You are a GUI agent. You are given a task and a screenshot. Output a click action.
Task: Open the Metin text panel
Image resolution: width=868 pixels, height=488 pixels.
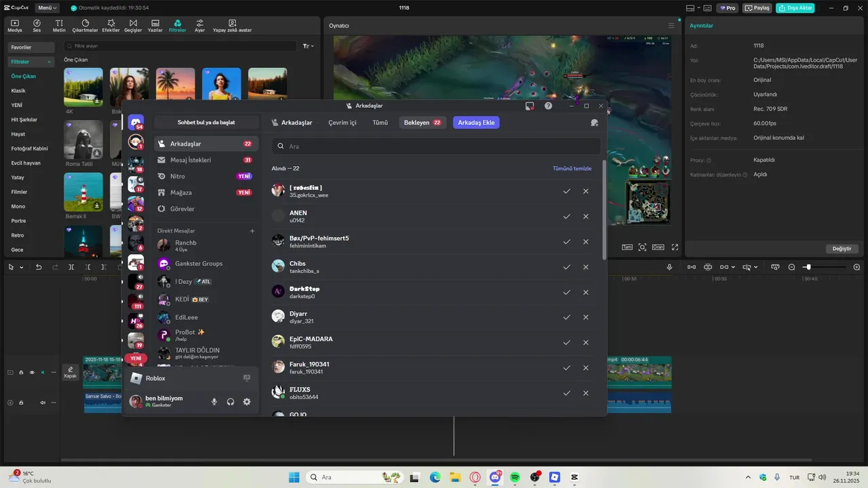59,26
